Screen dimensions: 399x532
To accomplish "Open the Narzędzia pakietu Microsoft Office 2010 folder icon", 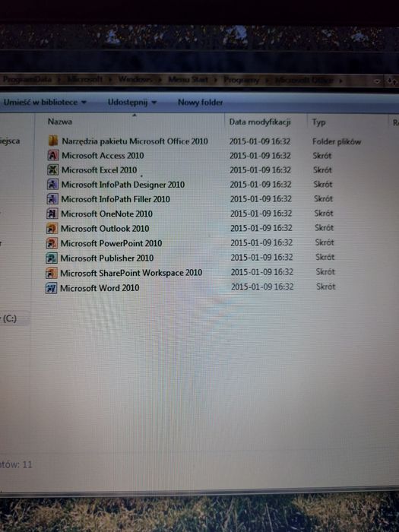I will [53, 141].
